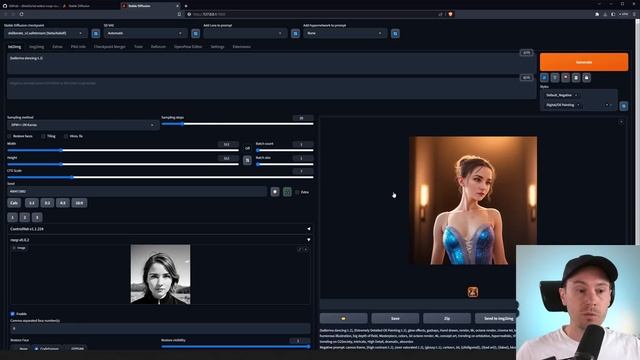
Task: Click the fifth icon under the Generate button
Action: (x=587, y=78)
